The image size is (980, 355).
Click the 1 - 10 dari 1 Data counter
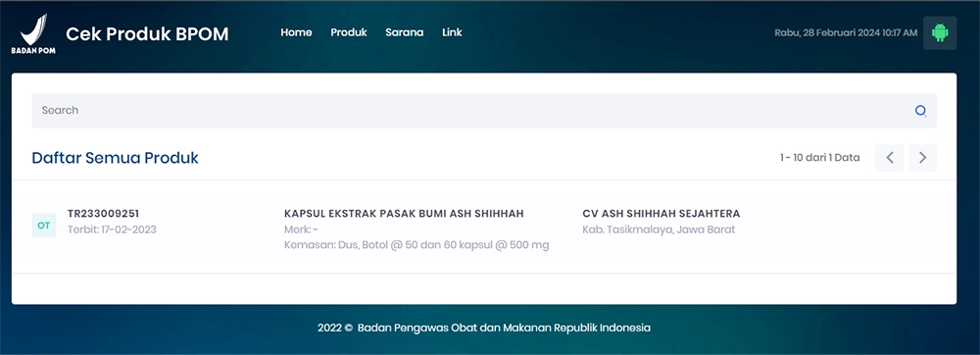point(819,158)
